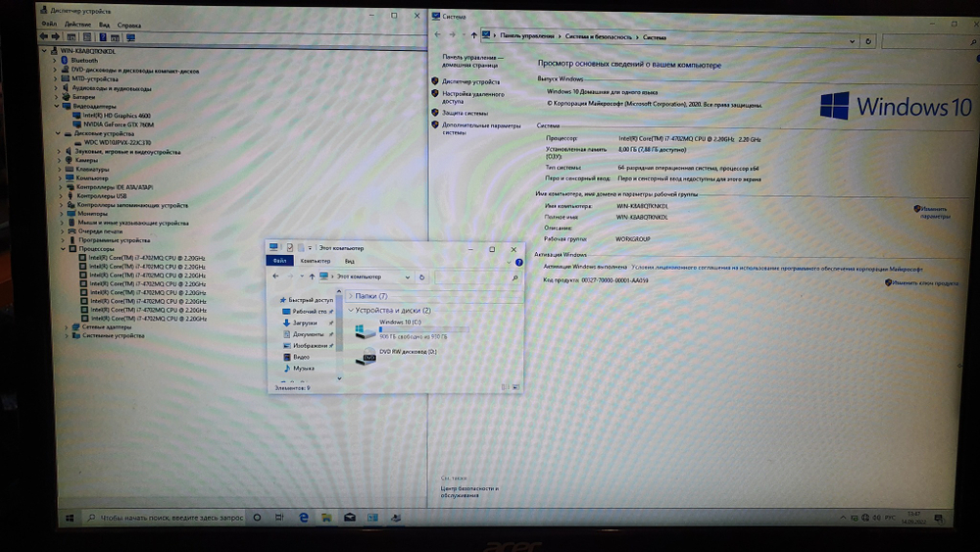Open Вид menu in Device Manager
The height and width of the screenshot is (552, 980).
(x=105, y=25)
